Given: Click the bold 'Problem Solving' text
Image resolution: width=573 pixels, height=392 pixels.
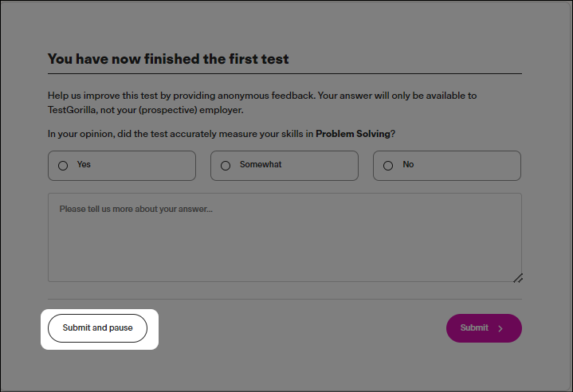Looking at the screenshot, I should click(x=353, y=134).
